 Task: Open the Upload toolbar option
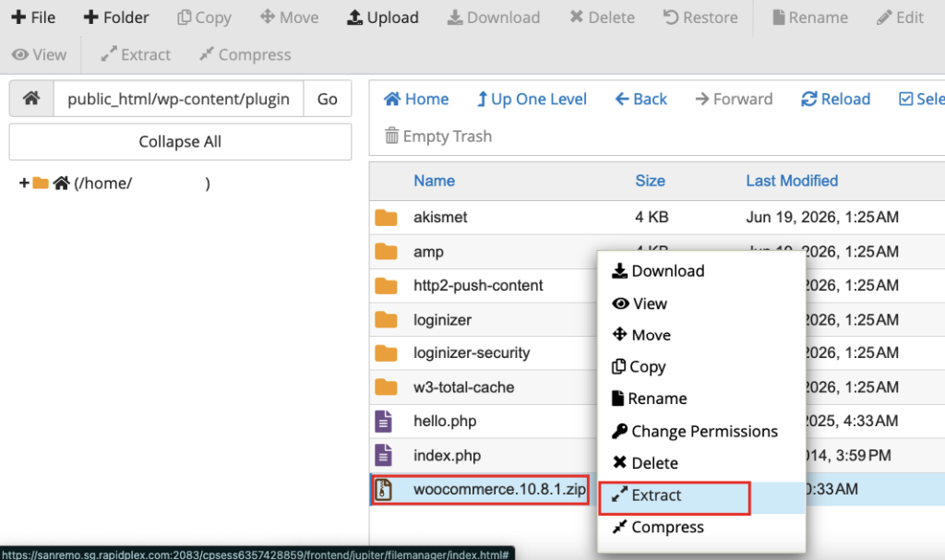point(383,18)
